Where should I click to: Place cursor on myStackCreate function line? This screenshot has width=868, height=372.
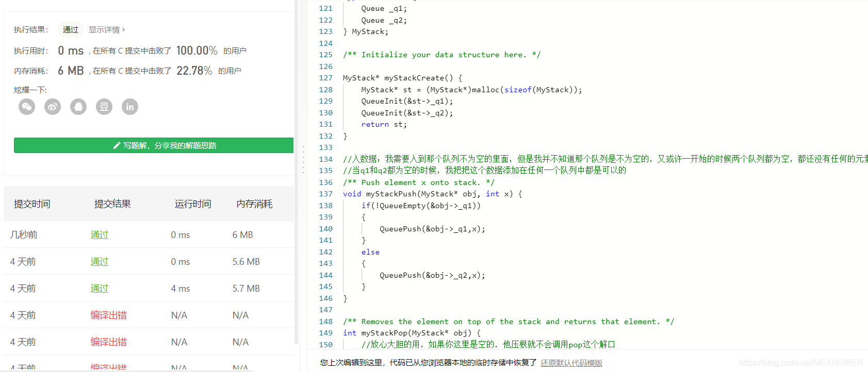[402, 78]
